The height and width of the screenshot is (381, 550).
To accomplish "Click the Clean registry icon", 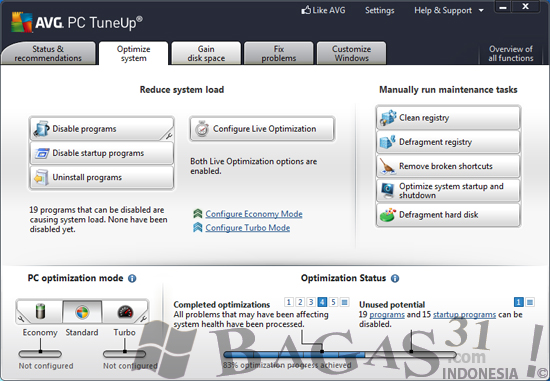I will (x=388, y=118).
